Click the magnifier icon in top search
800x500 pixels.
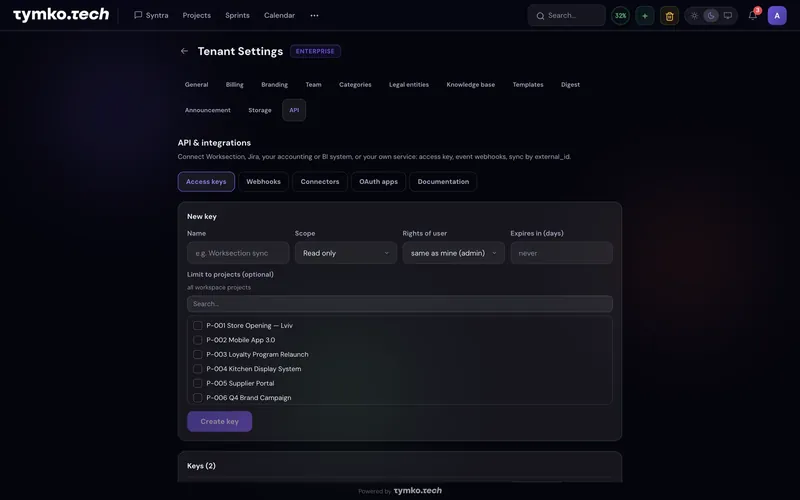click(540, 16)
